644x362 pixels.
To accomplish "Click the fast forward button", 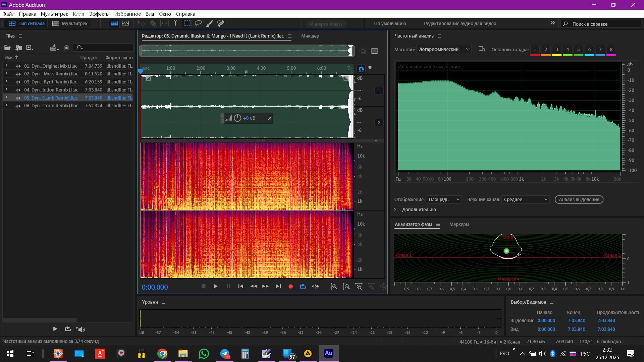I will (265, 286).
